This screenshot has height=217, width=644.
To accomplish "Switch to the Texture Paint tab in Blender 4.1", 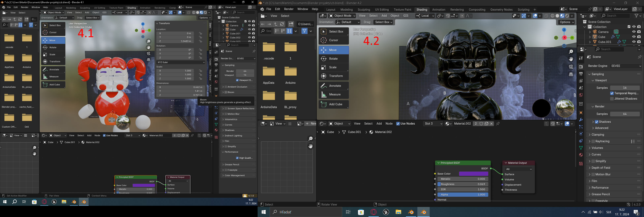I will (x=116, y=8).
